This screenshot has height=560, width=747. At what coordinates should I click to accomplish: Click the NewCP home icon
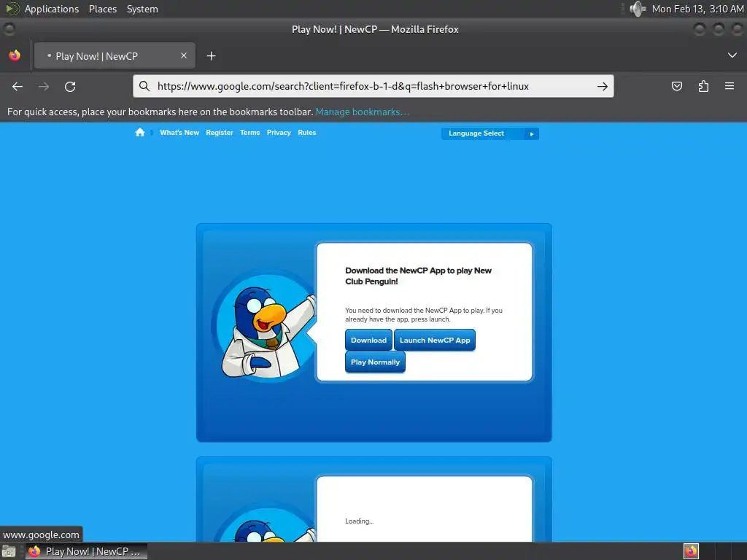[139, 133]
